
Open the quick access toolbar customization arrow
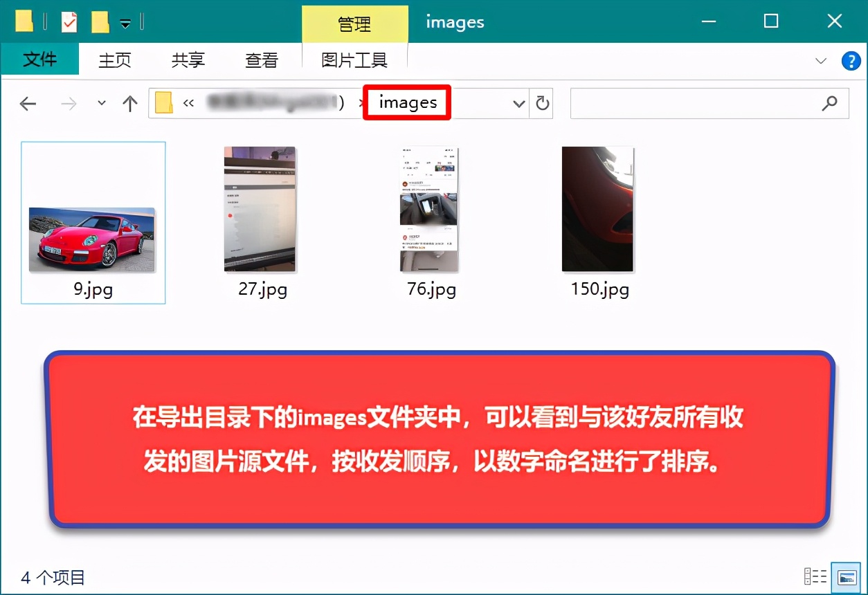125,22
